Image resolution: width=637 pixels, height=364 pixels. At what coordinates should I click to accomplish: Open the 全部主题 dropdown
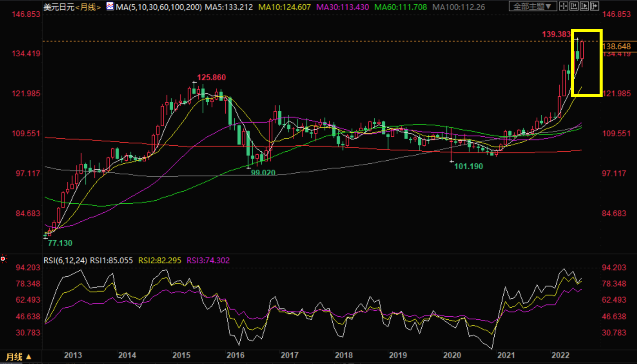[532, 6]
